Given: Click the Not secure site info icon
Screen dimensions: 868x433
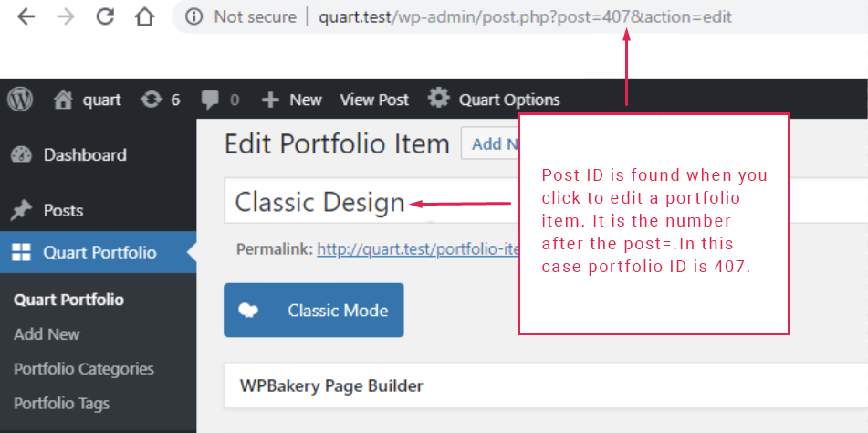Looking at the screenshot, I should (x=193, y=17).
